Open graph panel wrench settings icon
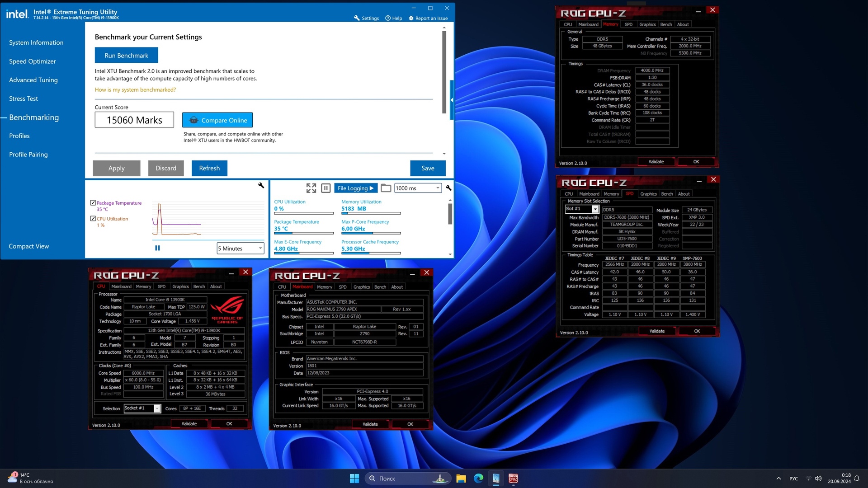Image resolution: width=868 pixels, height=488 pixels. coord(261,185)
